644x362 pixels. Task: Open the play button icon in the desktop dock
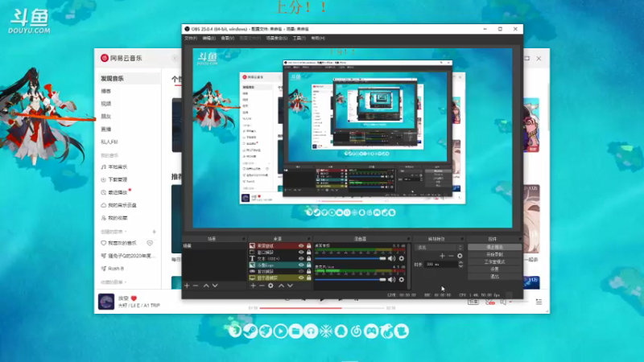[x=280, y=331]
